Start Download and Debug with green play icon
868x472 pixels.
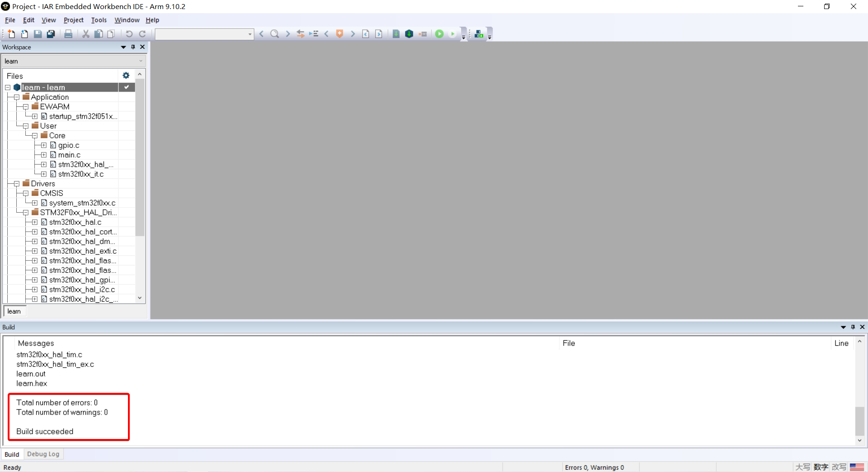pyautogui.click(x=439, y=34)
